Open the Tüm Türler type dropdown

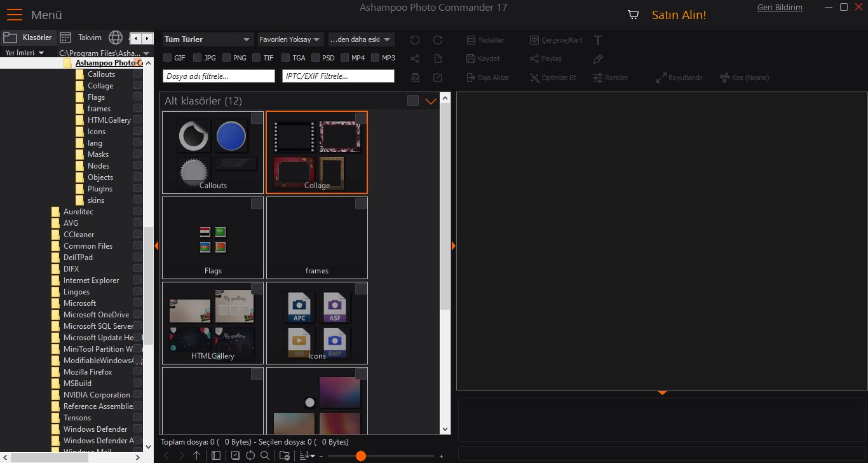click(208, 39)
